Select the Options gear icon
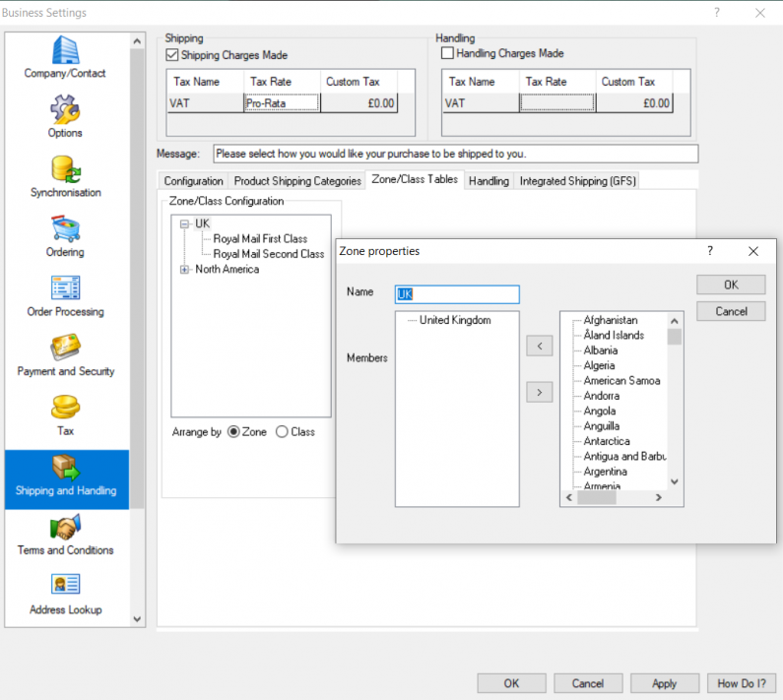The height and width of the screenshot is (700, 783). 65,109
